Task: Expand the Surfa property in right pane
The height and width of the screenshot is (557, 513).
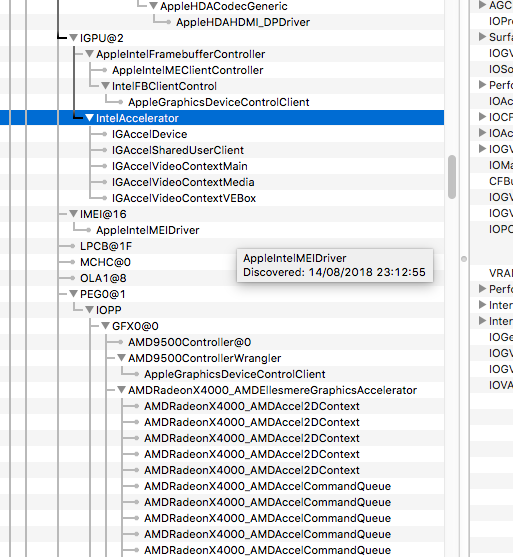Action: (482, 37)
